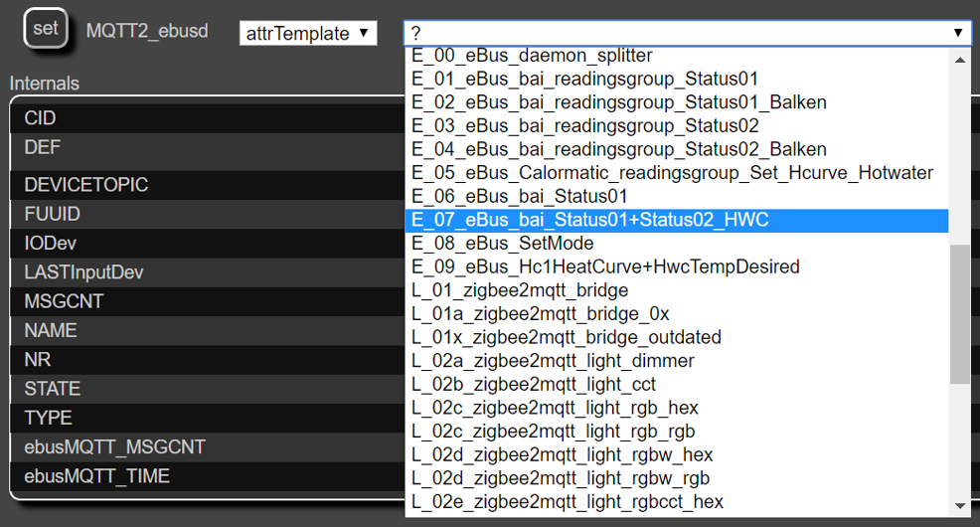
Task: Click the dropdown list scrollbar thumb
Action: 960,314
